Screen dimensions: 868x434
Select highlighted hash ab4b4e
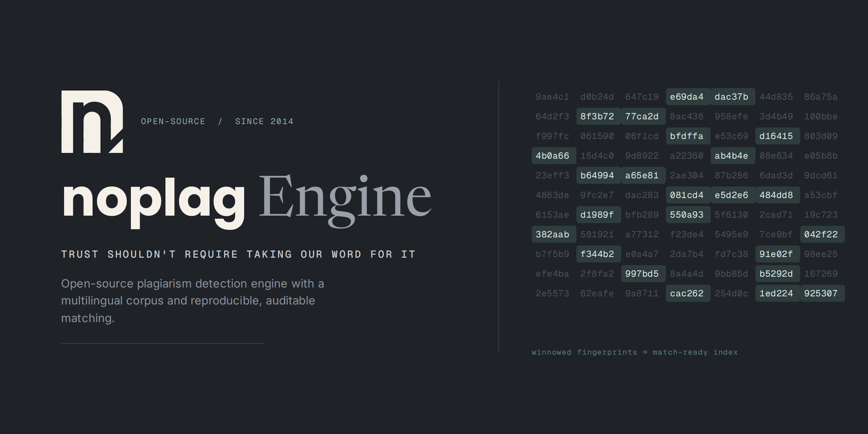[x=733, y=156]
